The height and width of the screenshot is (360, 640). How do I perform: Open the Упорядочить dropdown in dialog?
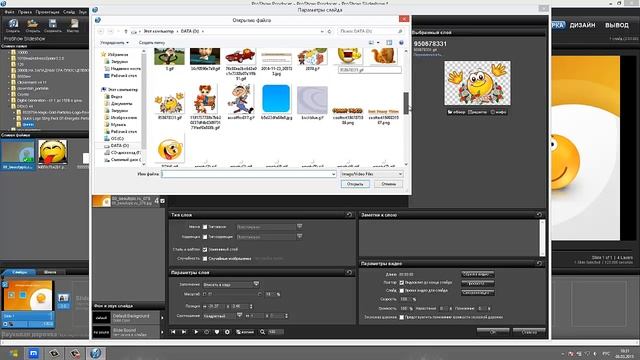tap(114, 42)
